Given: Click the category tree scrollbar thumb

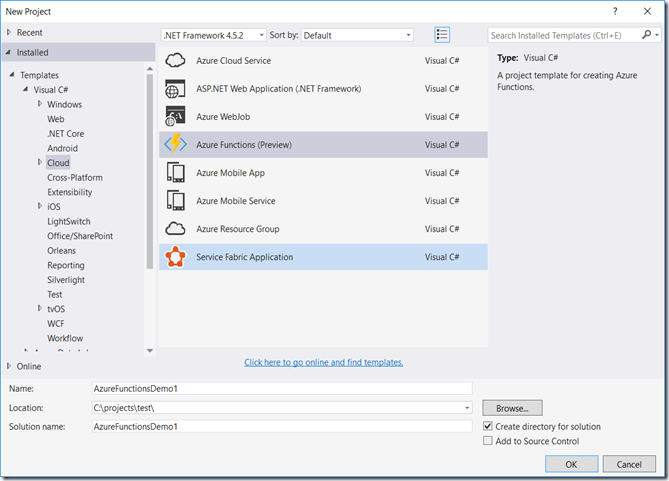Looking at the screenshot, I should (x=150, y=172).
